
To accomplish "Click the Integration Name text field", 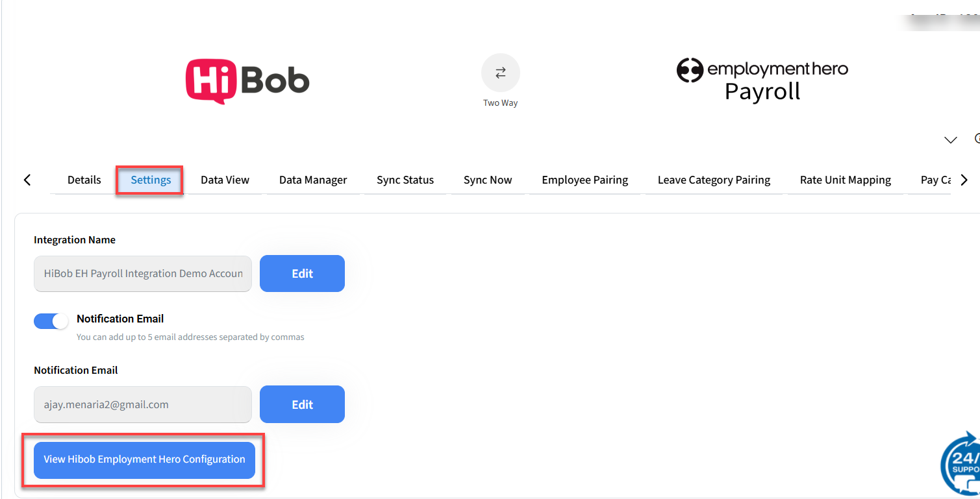I will (x=143, y=273).
